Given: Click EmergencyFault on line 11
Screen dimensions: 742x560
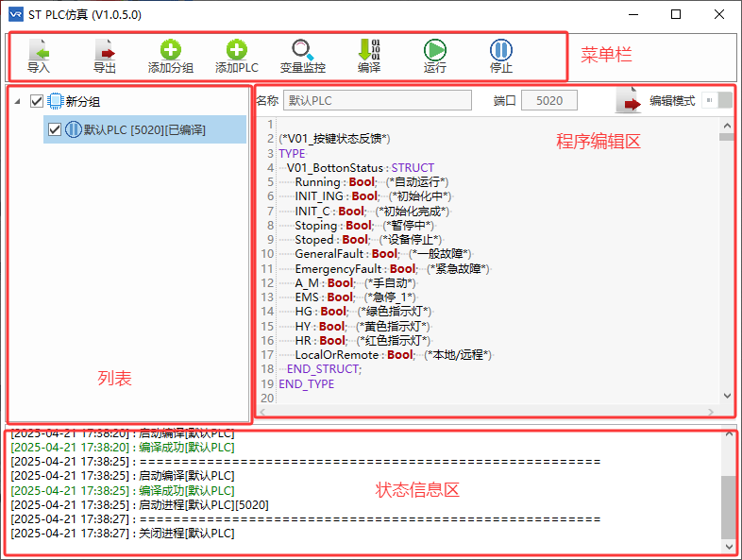Looking at the screenshot, I should 338,269.
